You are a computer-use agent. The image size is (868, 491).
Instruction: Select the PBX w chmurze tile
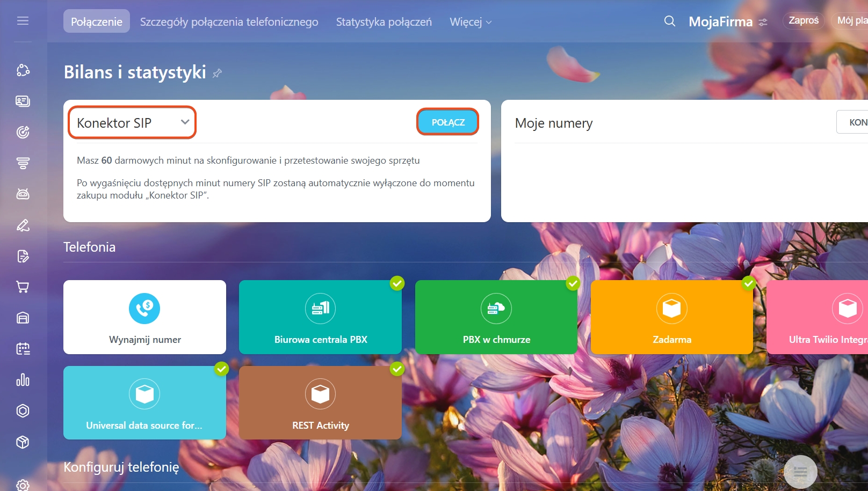pyautogui.click(x=496, y=317)
